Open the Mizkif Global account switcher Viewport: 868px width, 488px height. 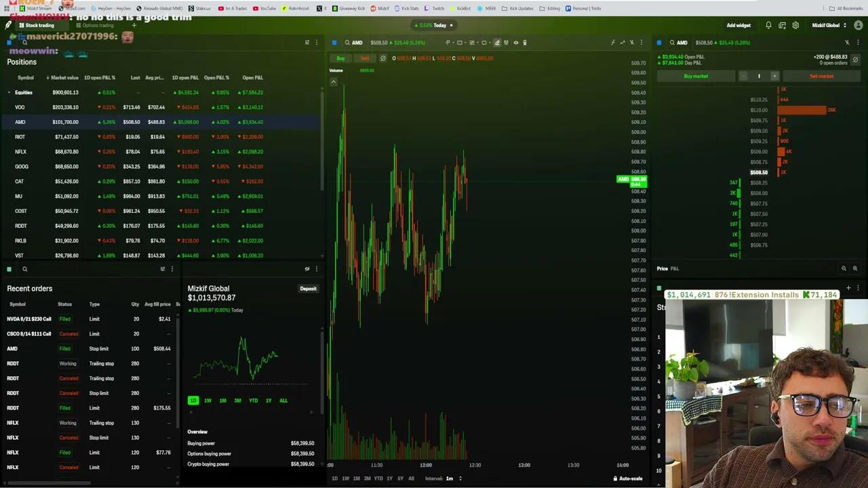pyautogui.click(x=829, y=25)
